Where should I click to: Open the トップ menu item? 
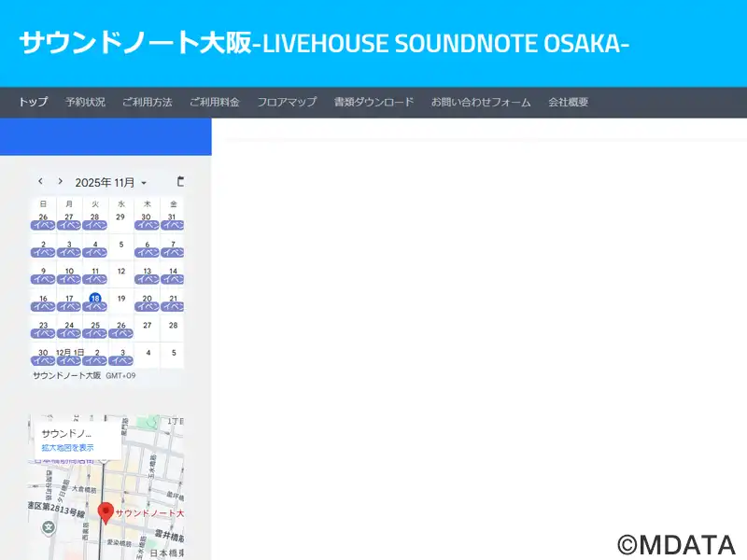[33, 102]
